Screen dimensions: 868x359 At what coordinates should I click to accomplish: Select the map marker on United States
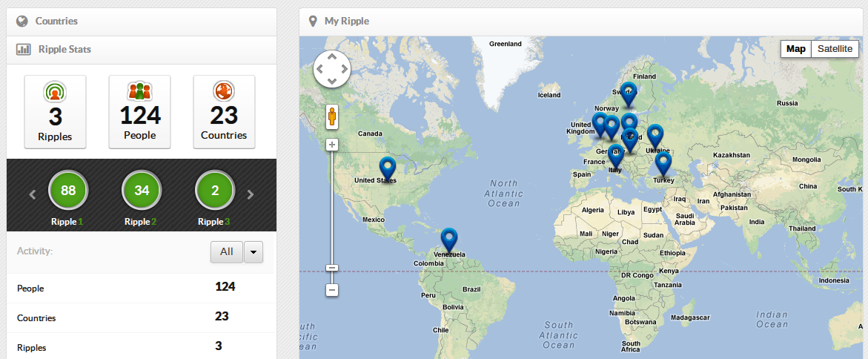pos(388,170)
